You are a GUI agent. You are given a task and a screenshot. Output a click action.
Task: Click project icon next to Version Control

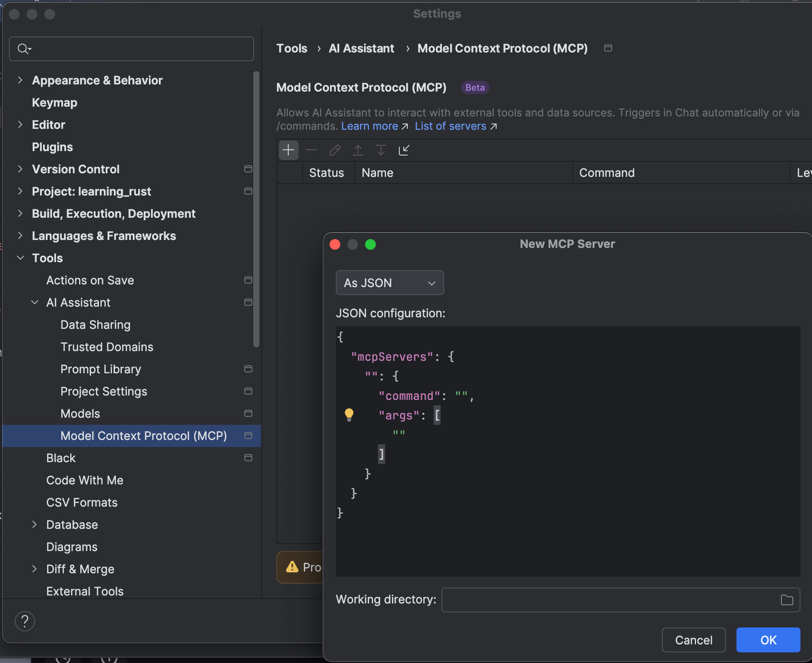click(x=248, y=169)
